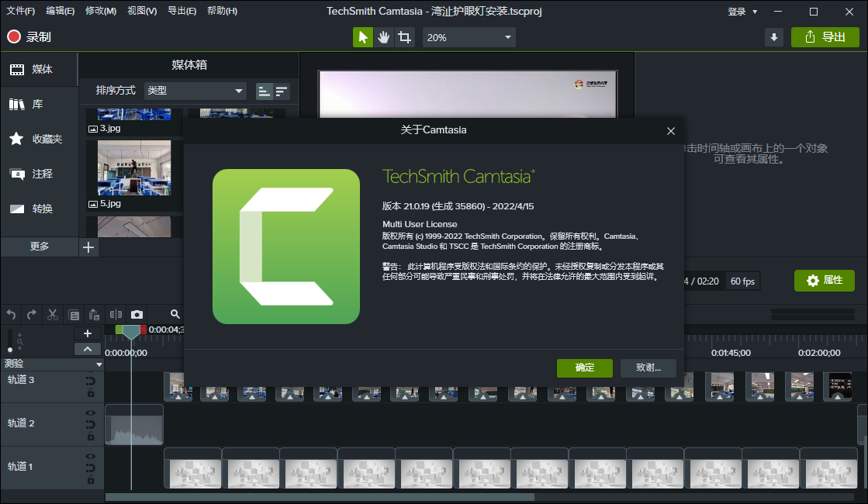Click the 确定 button in About dialog
This screenshot has height=504, width=868.
(585, 368)
